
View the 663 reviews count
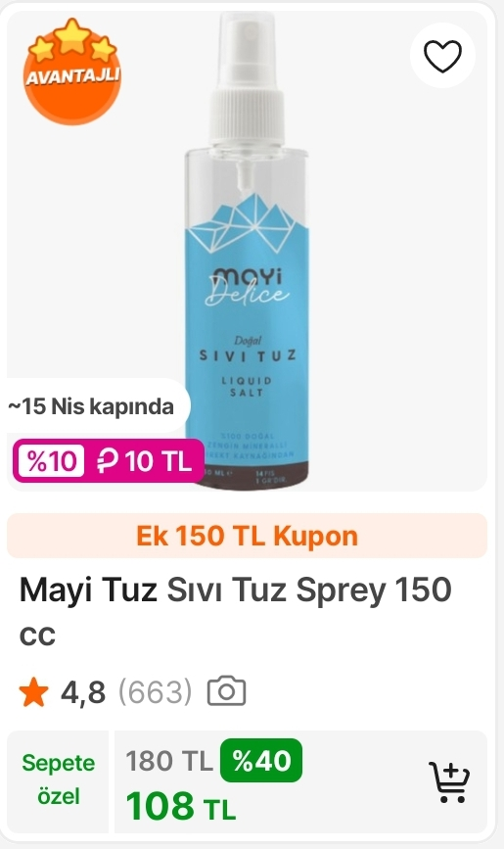point(155,691)
